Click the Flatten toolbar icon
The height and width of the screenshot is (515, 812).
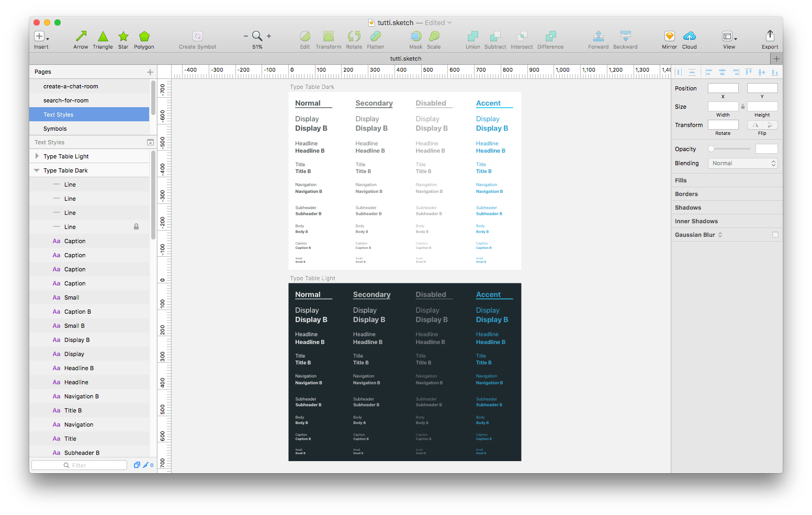click(x=376, y=36)
